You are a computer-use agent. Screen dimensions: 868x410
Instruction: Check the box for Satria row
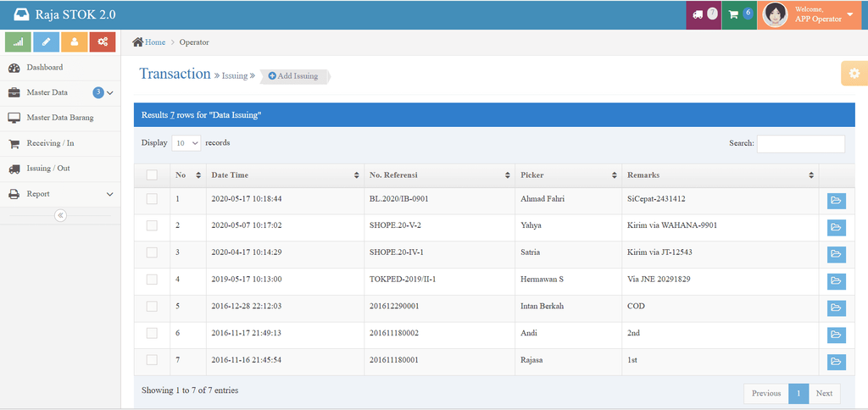click(152, 252)
